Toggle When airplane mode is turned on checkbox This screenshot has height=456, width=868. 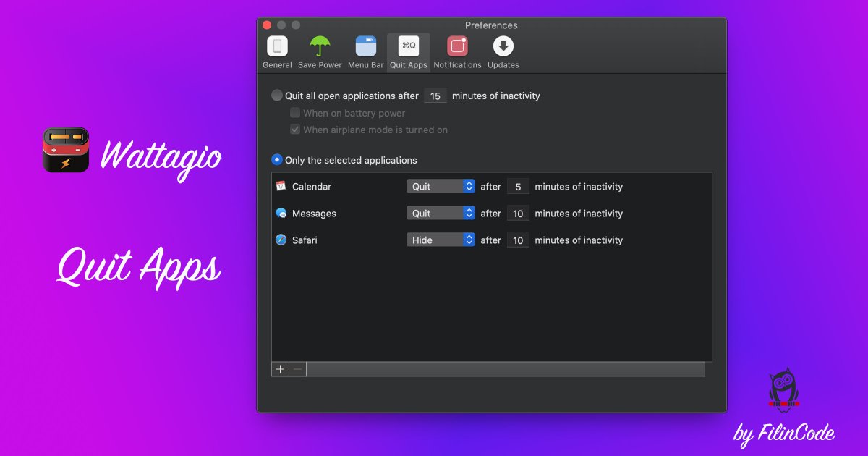point(295,130)
